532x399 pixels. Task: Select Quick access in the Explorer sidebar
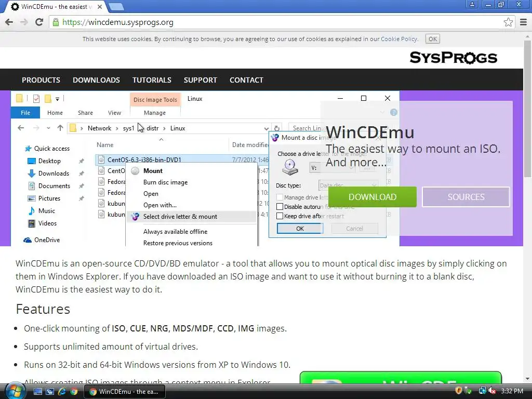(47, 148)
